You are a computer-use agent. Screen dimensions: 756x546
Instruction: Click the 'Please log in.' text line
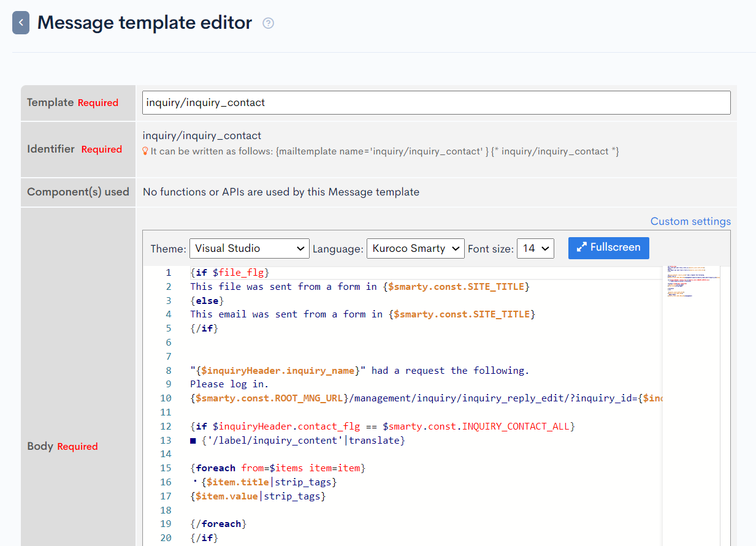click(x=229, y=384)
